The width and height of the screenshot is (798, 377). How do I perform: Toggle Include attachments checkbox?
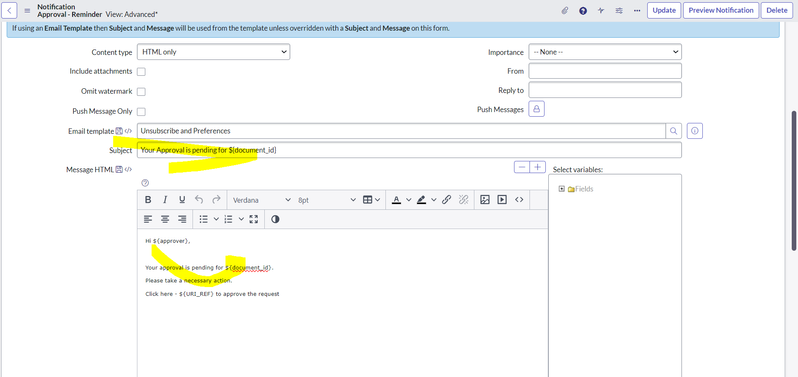tap(141, 72)
